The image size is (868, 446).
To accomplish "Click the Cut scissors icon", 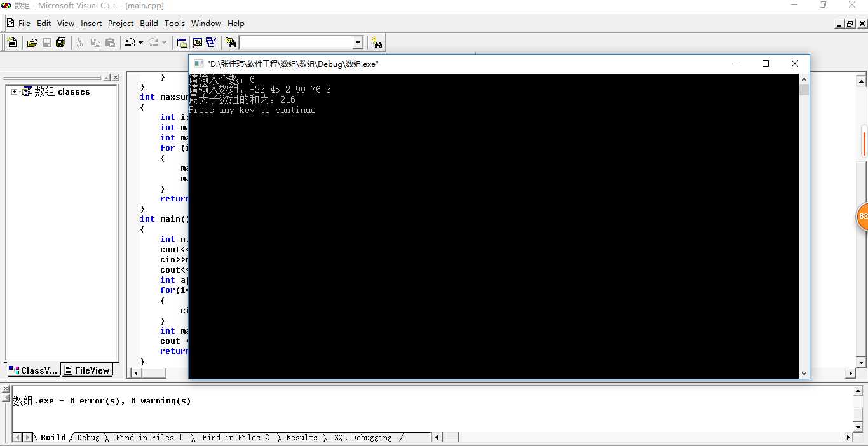I will click(x=80, y=43).
